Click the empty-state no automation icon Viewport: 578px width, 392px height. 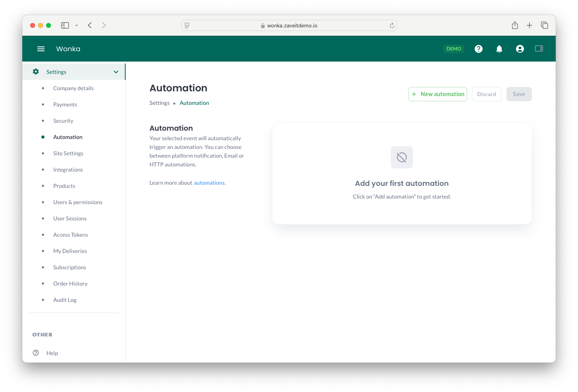402,157
